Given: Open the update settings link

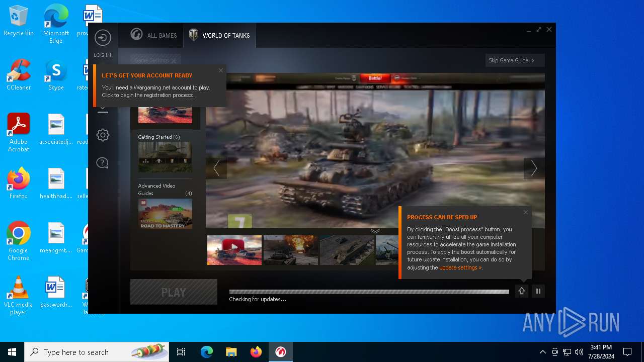Looking at the screenshot, I should click(460, 267).
